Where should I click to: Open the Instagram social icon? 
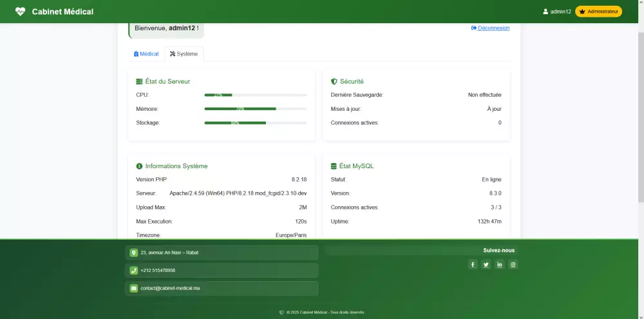tap(513, 264)
